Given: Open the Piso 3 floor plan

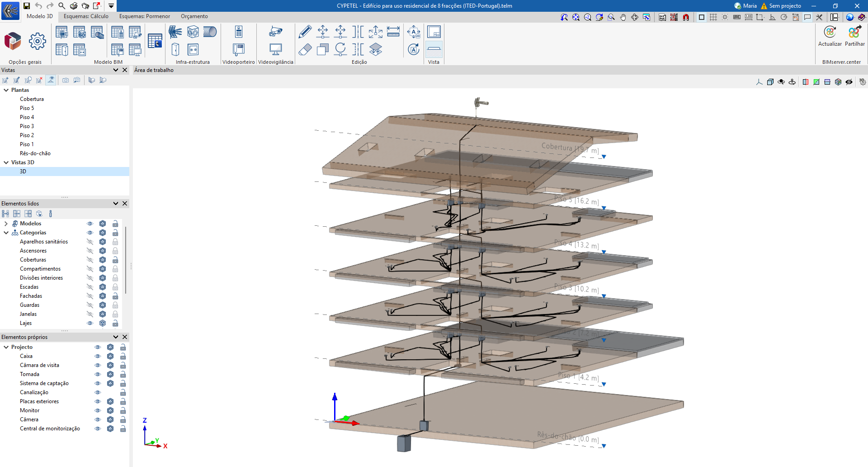Looking at the screenshot, I should click(27, 126).
